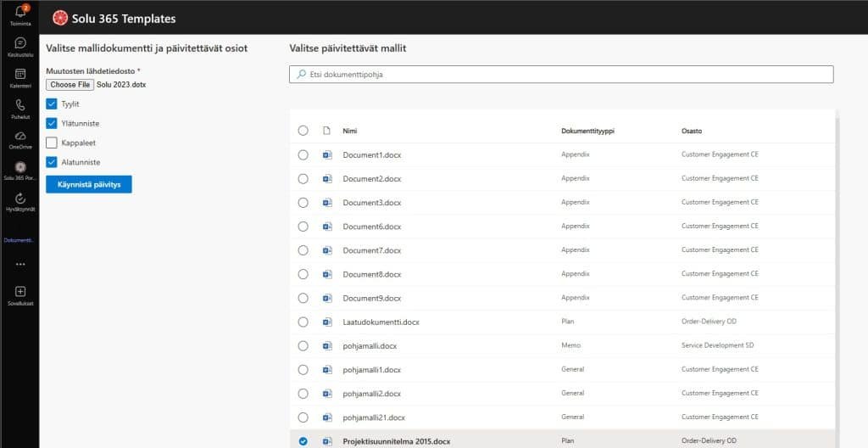Click the Word icon for pohjamalli.docx

[x=327, y=346]
